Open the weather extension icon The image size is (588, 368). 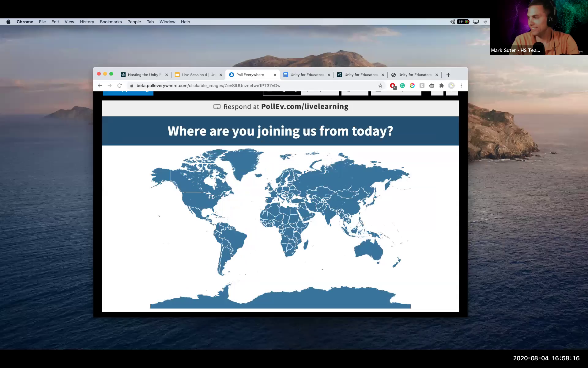click(x=451, y=86)
